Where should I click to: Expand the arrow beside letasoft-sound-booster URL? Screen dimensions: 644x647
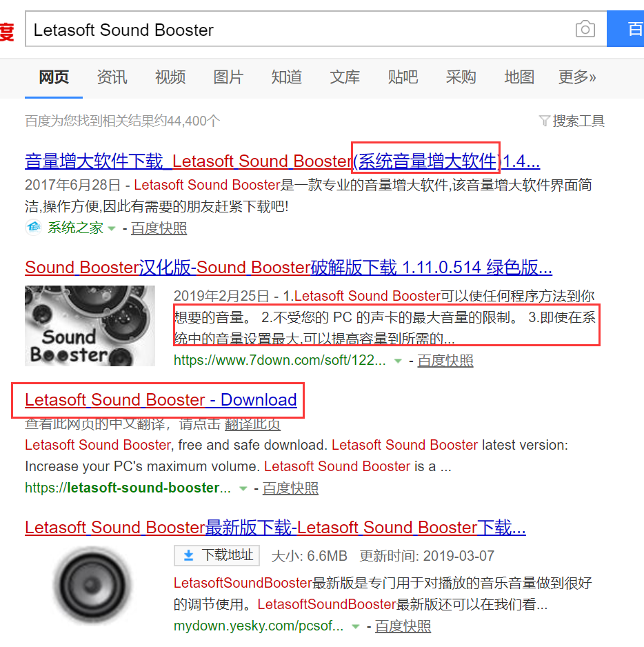click(x=243, y=488)
